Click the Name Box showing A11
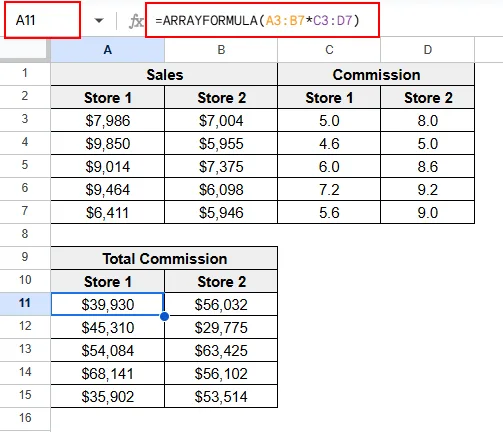Viewport: 503px width, 432px height. 42,20
